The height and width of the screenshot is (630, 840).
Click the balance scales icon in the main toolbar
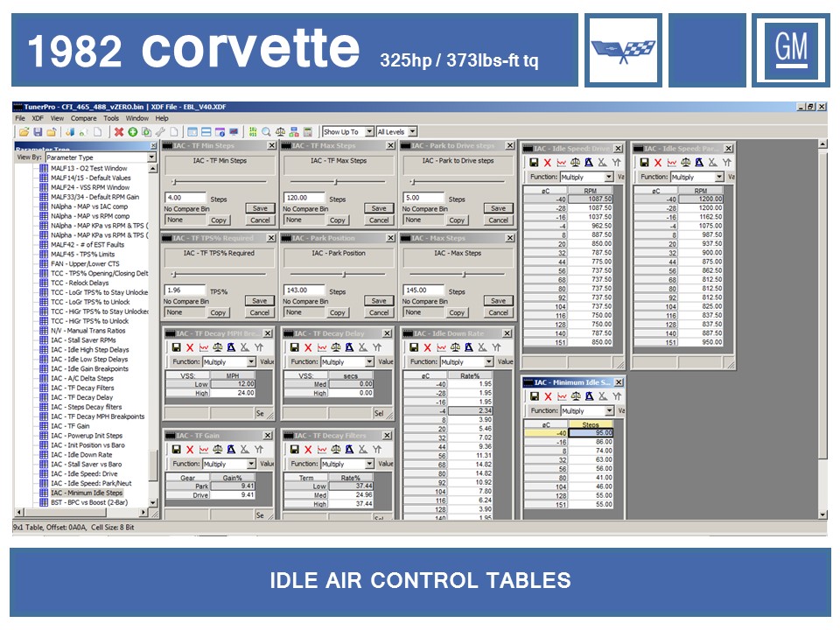coord(280,132)
